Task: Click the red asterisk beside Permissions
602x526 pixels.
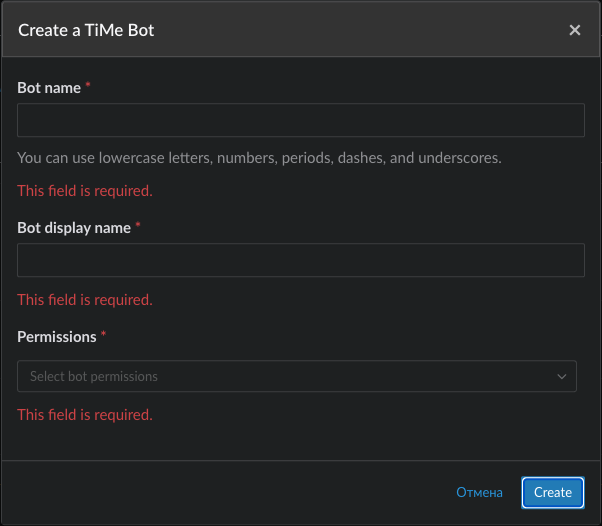Action: 103,334
